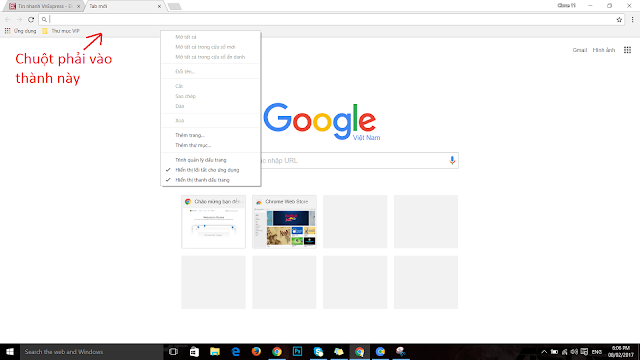Open the Gmail link

point(580,50)
